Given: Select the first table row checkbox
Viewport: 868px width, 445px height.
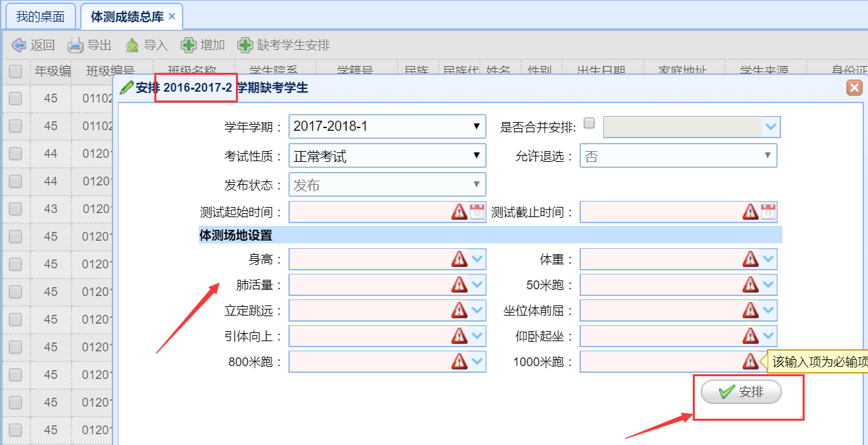Looking at the screenshot, I should pyautogui.click(x=15, y=98).
